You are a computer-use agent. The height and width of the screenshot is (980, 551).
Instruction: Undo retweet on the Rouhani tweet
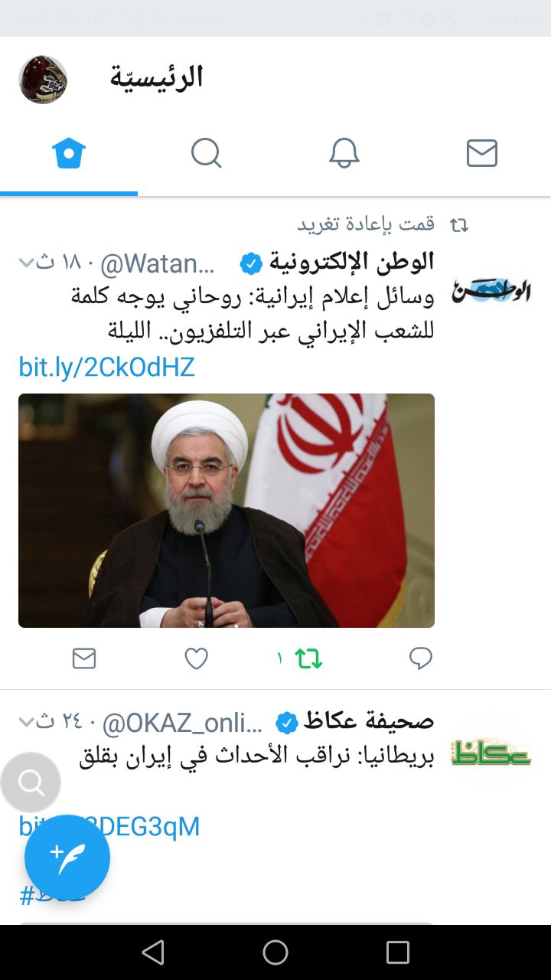tap(308, 658)
